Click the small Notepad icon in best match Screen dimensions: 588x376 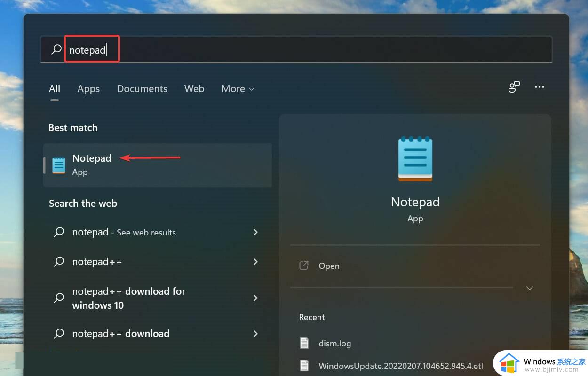pyautogui.click(x=59, y=165)
